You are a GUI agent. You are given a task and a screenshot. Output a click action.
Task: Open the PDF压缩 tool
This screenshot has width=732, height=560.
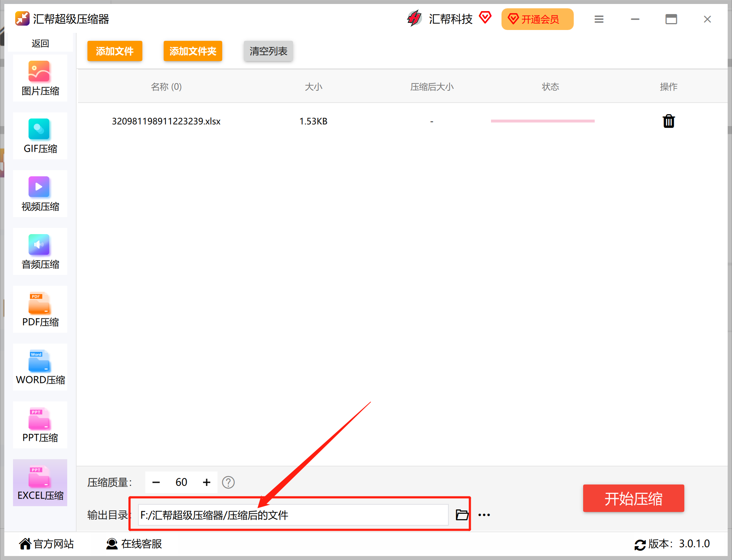[40, 310]
